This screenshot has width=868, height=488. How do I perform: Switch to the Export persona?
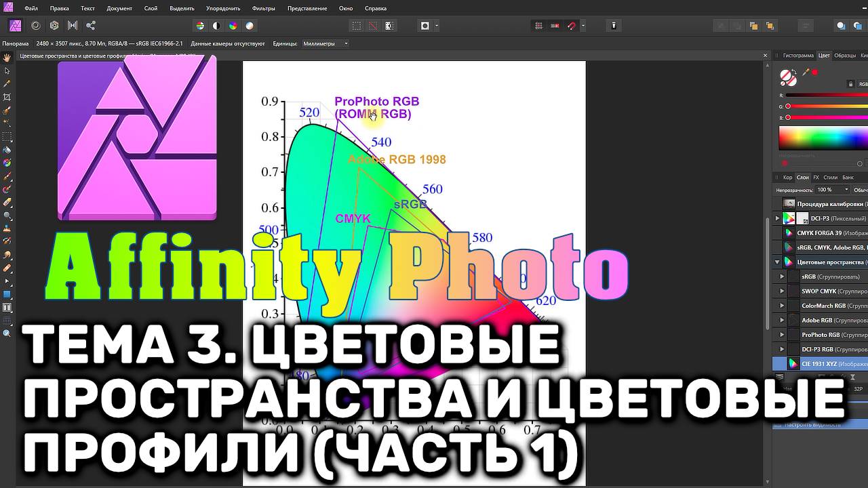click(91, 26)
